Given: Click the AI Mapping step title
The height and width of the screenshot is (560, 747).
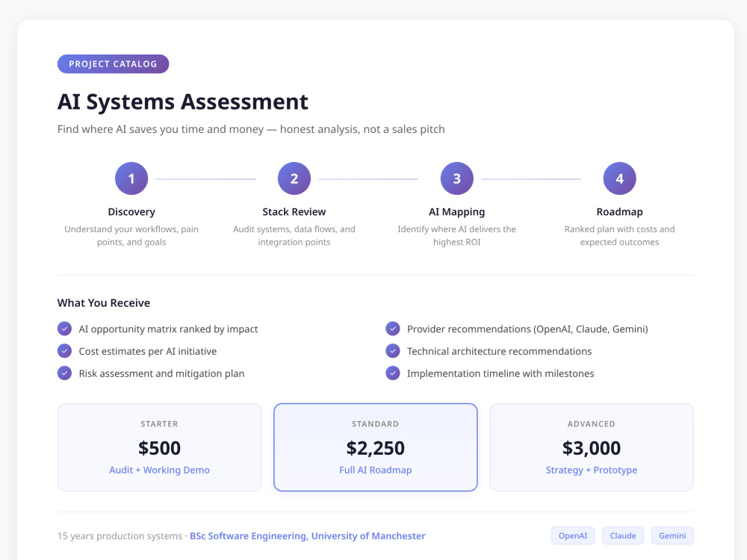Looking at the screenshot, I should [x=457, y=212].
